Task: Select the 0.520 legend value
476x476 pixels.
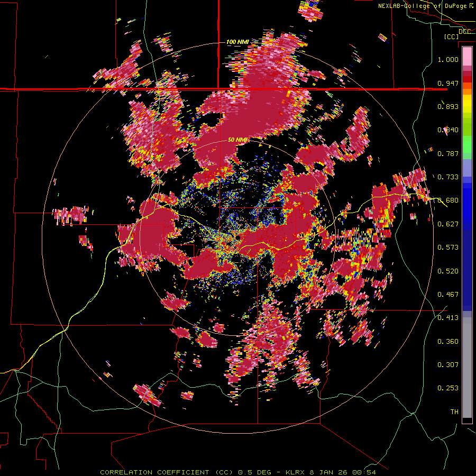Action: point(448,271)
